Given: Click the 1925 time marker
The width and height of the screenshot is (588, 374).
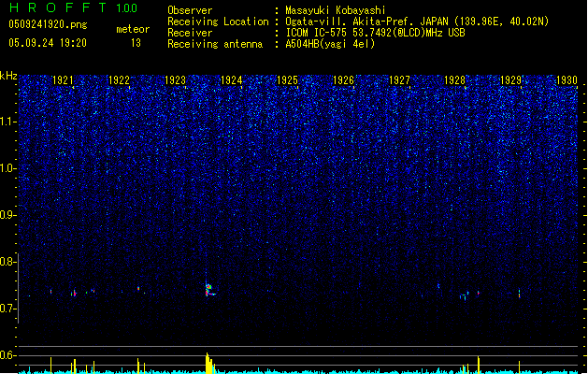Looking at the screenshot, I should tap(287, 80).
